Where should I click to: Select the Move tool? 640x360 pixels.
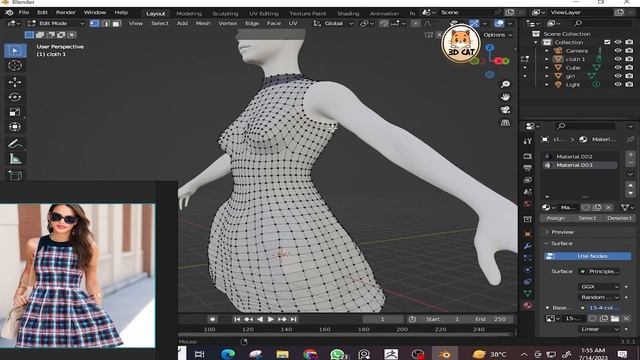[x=15, y=82]
